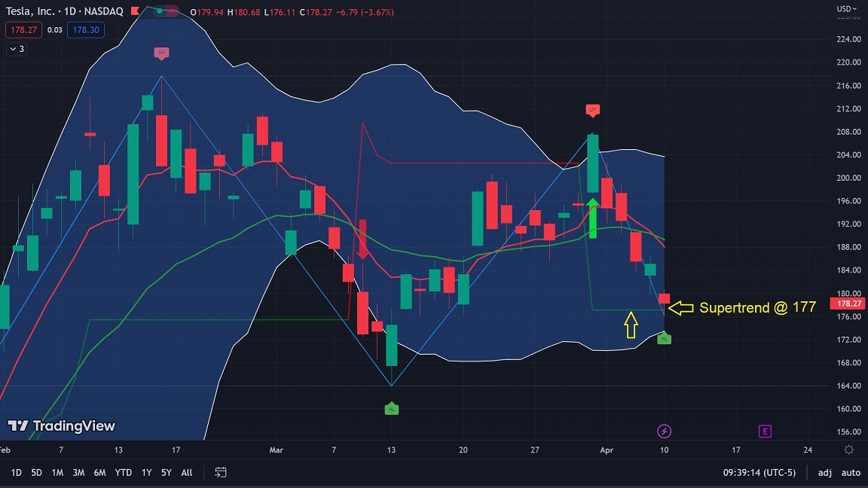Open the USD currency dropdown
Screen dimensions: 868x488
[847, 8]
